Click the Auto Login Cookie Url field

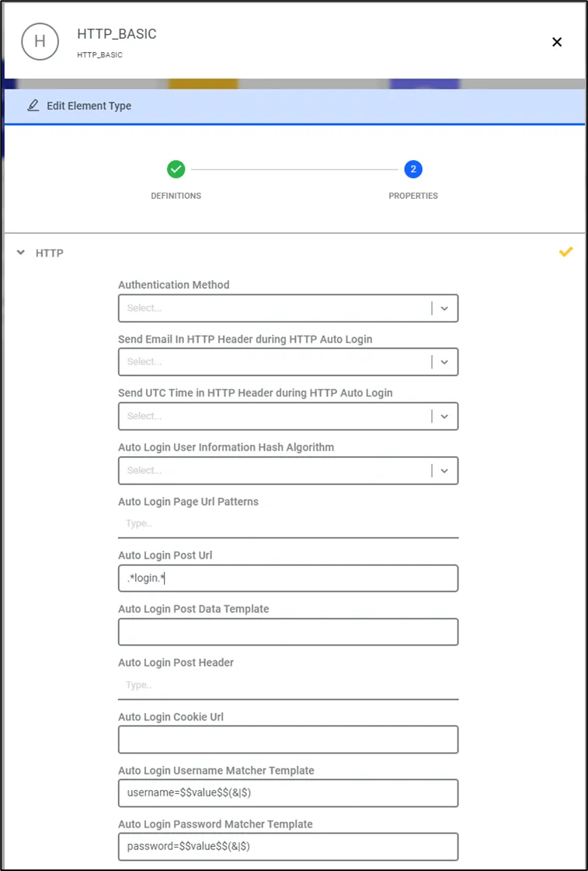[288, 740]
